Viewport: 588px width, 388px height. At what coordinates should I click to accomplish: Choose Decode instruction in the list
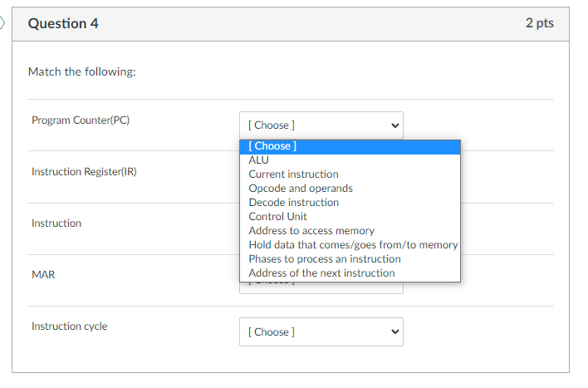pos(350,203)
